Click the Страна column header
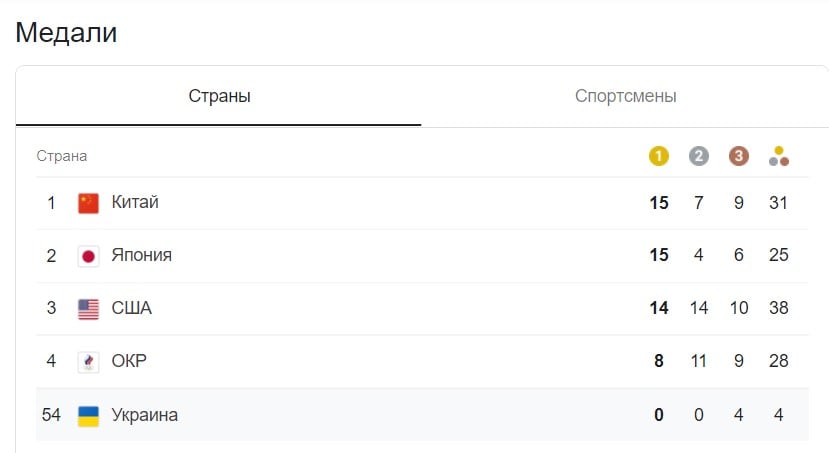The width and height of the screenshot is (829, 453). pyautogui.click(x=62, y=156)
